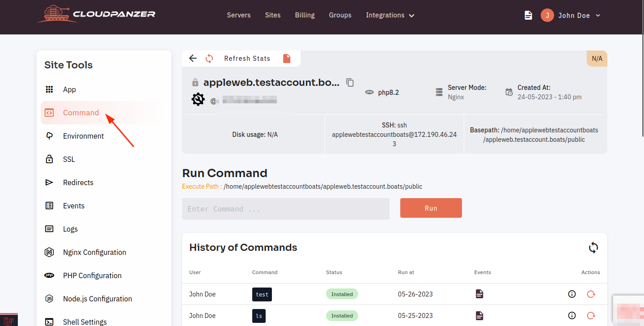644x326 pixels.
Task: Click the orange document icon beside Refresh Stats
Action: point(287,59)
